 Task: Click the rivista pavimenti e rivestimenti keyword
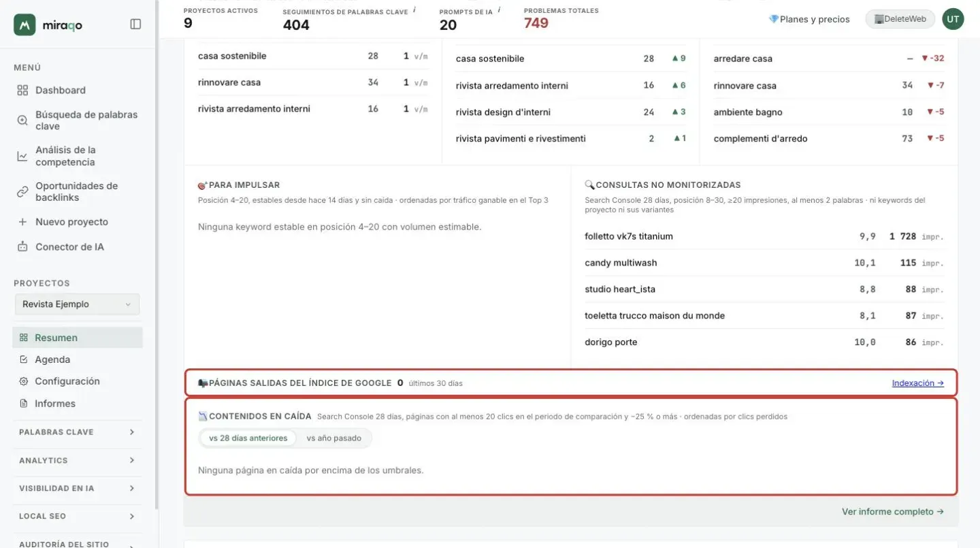[521, 139]
